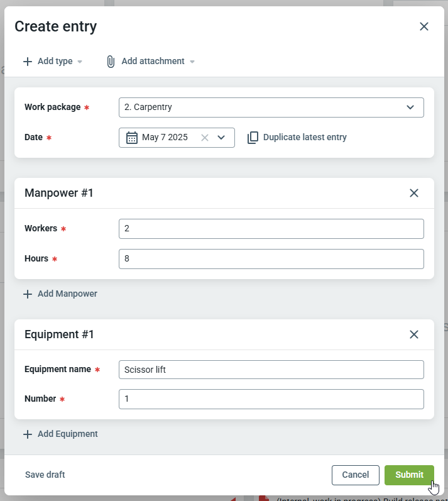Submit the entry
Image resolution: width=448 pixels, height=501 pixels.
tap(409, 475)
